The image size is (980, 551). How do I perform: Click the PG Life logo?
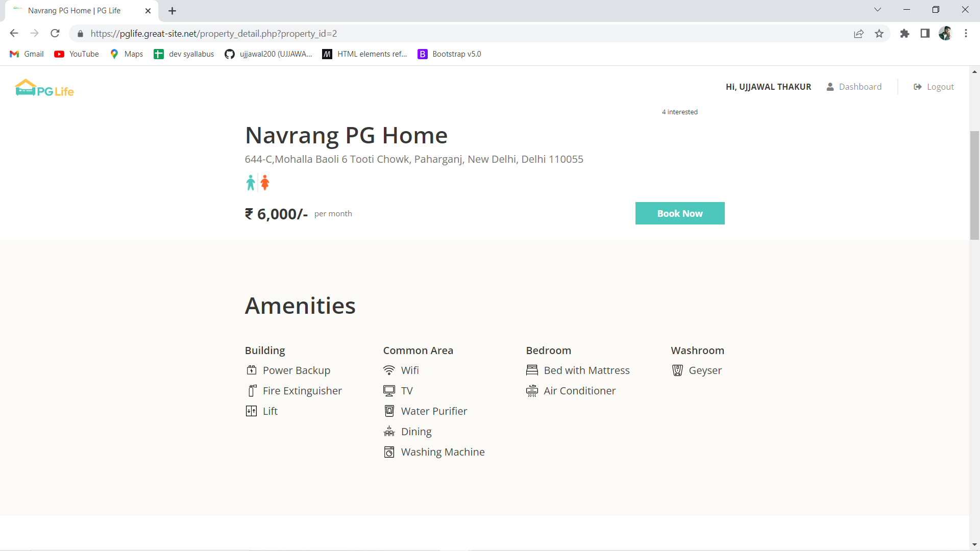coord(44,88)
